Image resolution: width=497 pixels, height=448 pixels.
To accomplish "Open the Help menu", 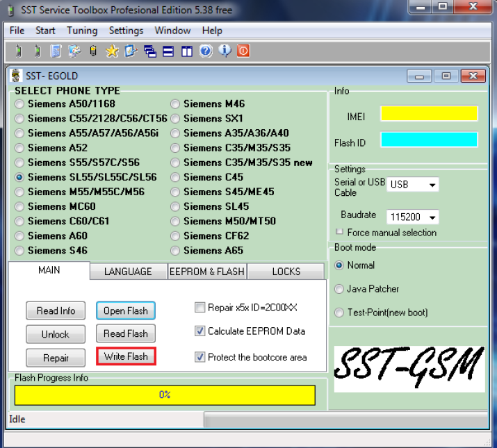I will 212,31.
